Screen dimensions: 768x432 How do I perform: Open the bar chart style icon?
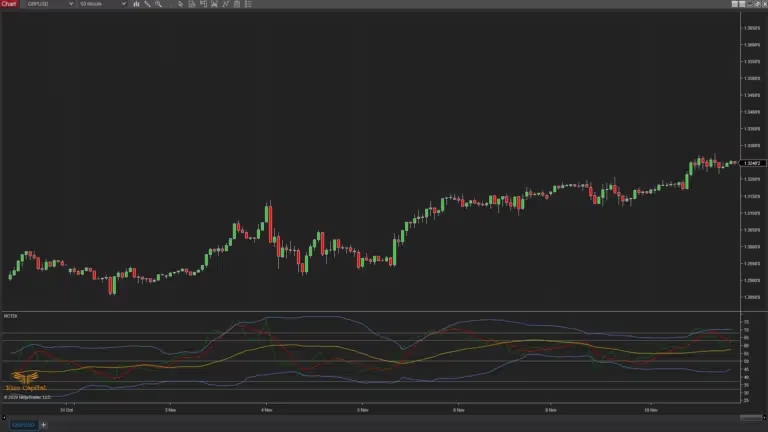tap(135, 4)
